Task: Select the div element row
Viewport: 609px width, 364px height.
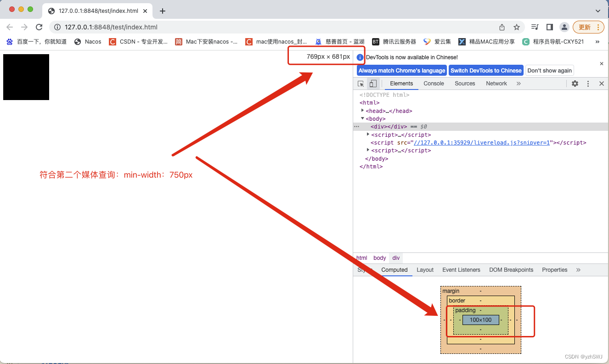Action: pos(481,127)
